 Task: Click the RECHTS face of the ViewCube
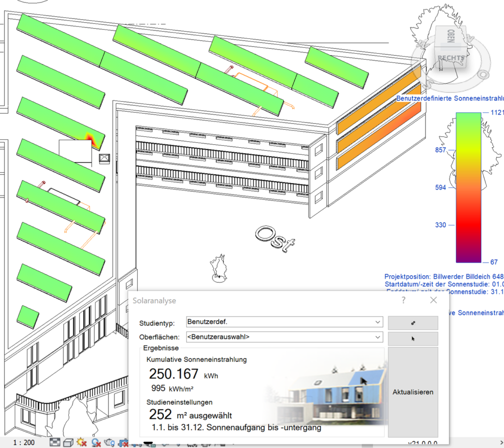pyautogui.click(x=451, y=59)
